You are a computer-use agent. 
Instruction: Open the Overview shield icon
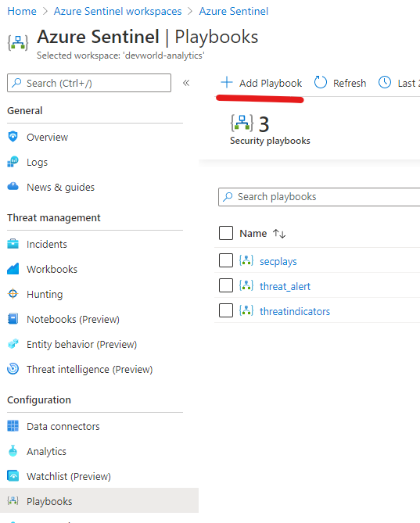tap(13, 137)
